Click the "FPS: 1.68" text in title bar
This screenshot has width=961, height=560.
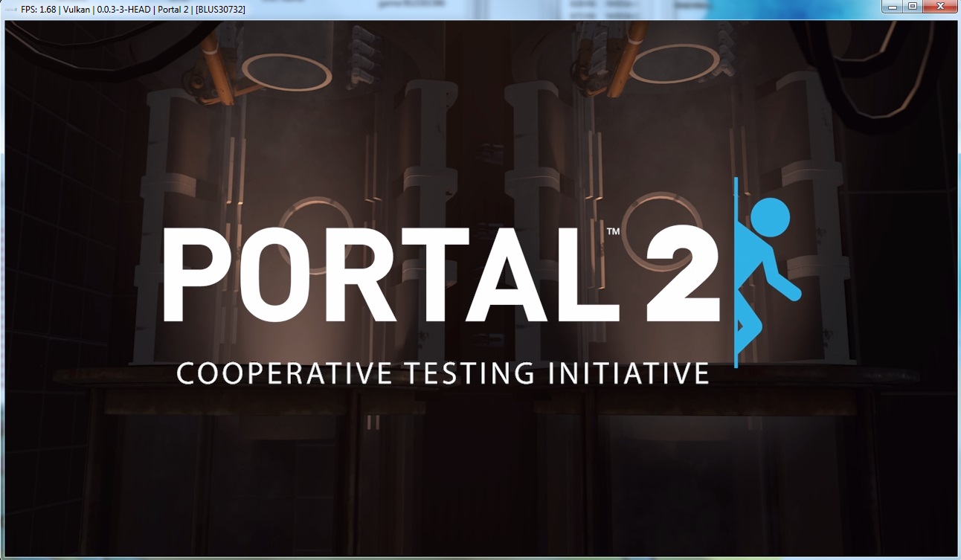pos(39,10)
